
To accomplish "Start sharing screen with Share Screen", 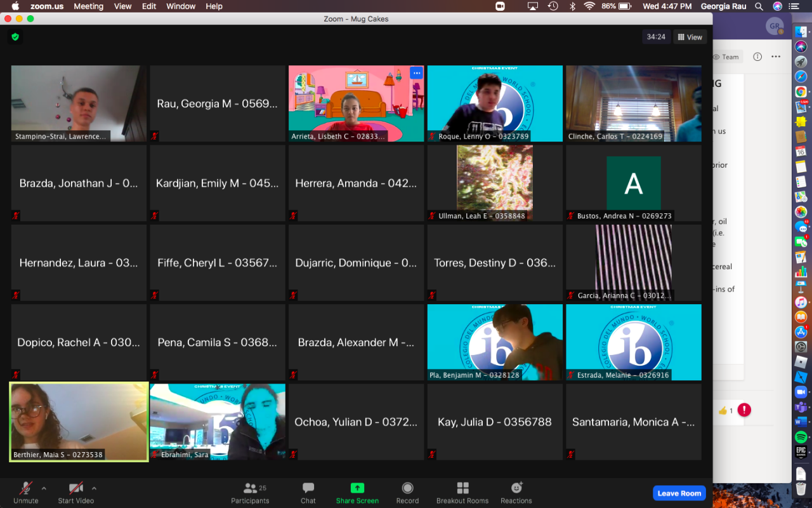I will tap(357, 492).
